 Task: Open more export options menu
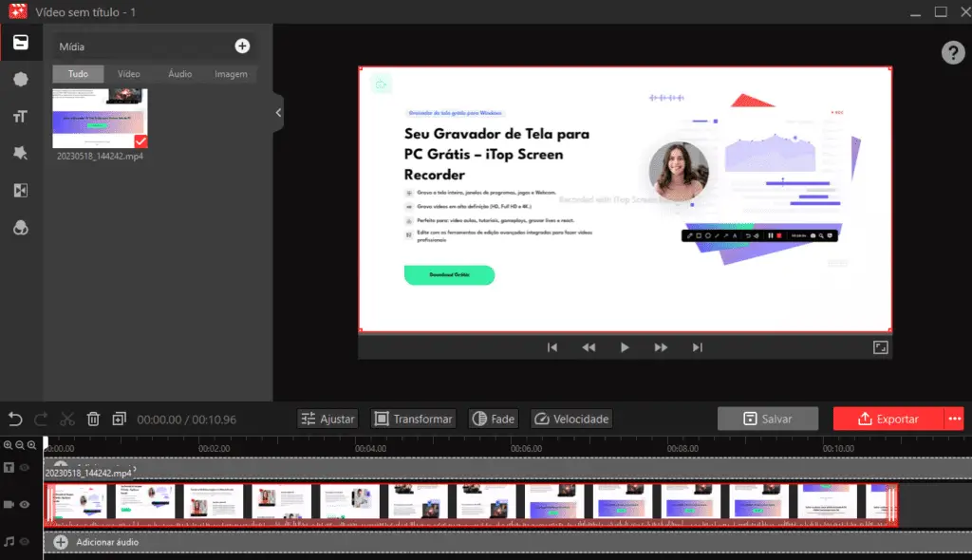click(955, 419)
